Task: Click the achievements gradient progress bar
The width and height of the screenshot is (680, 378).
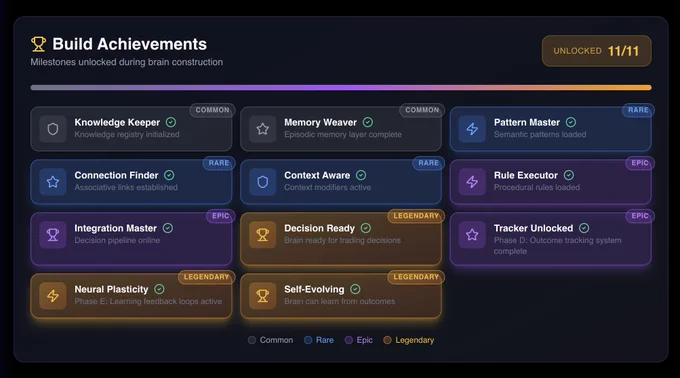Action: pyautogui.click(x=341, y=88)
